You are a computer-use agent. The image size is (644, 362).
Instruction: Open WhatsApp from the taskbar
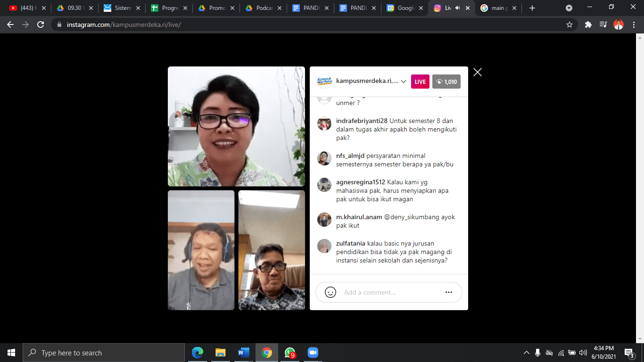click(289, 352)
